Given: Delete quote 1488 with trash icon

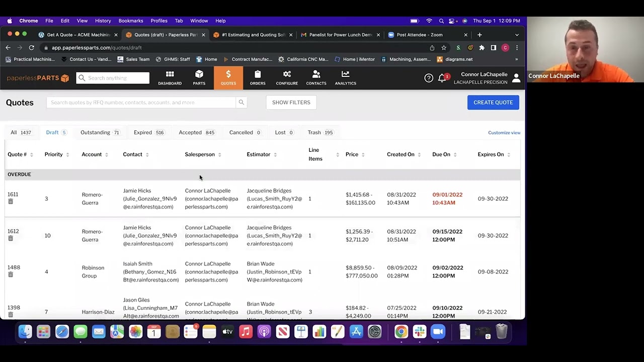Looking at the screenshot, I should click(10, 275).
